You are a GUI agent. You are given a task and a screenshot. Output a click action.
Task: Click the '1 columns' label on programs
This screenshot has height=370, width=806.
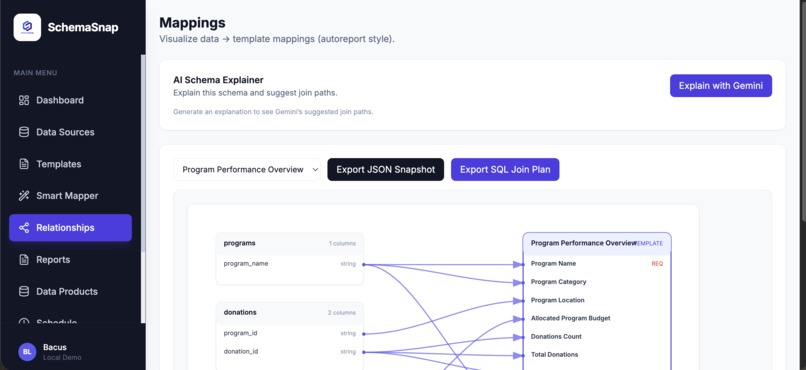[342, 244]
